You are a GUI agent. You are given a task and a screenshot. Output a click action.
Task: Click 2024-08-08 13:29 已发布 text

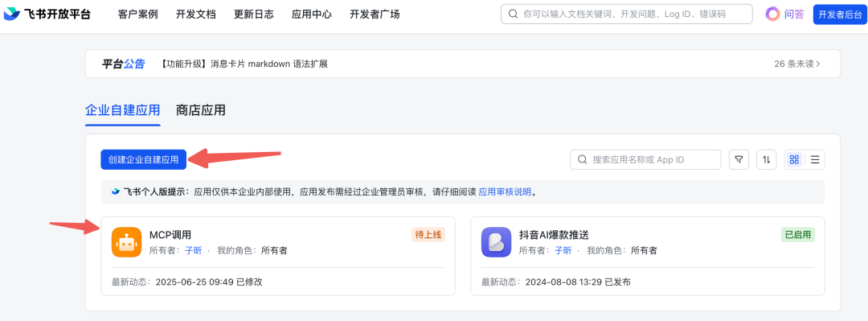(579, 282)
